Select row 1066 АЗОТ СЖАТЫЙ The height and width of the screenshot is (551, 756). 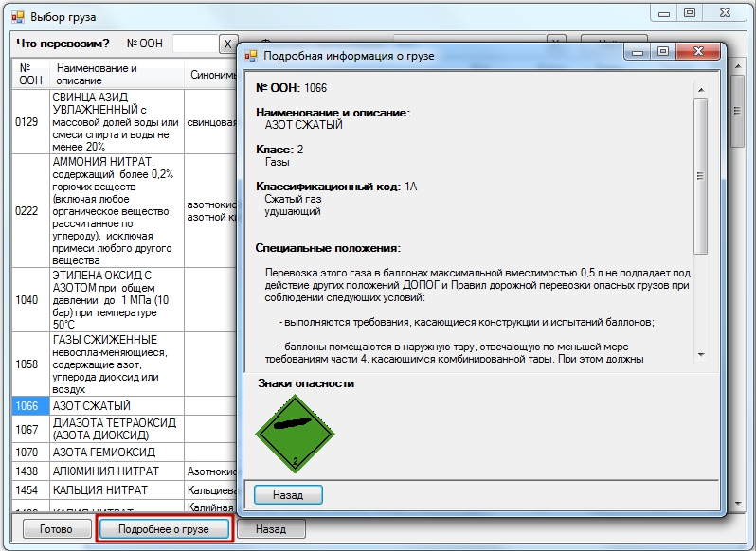click(x=93, y=406)
